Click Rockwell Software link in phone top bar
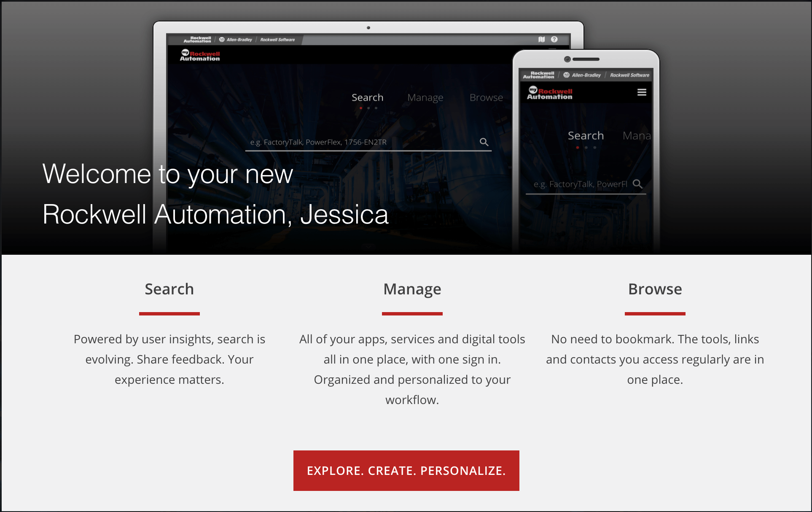This screenshot has width=812, height=512. [629, 75]
